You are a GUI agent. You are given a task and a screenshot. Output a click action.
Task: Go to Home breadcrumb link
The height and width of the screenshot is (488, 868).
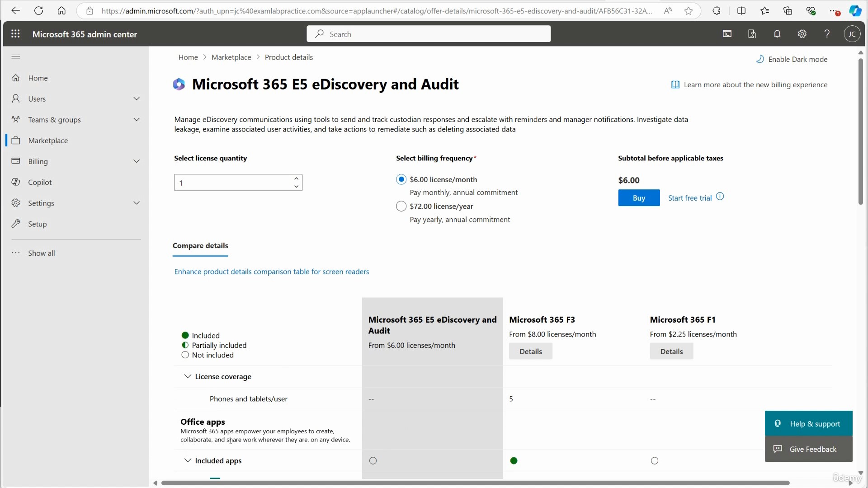pyautogui.click(x=188, y=57)
